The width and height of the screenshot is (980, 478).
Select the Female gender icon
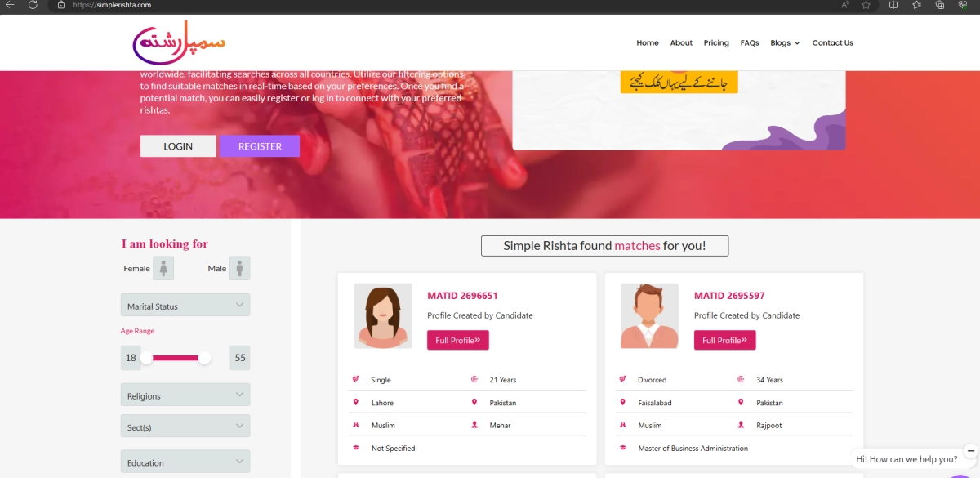click(163, 268)
